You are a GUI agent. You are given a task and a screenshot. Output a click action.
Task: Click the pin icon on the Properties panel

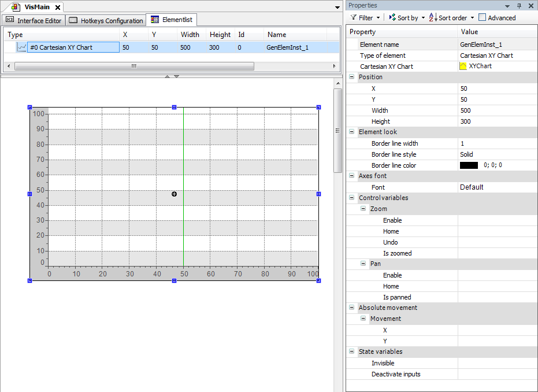519,5
